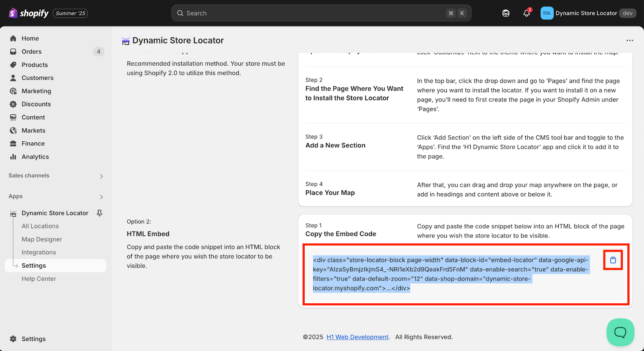Click the 'HTML Embed' heading
Screen dimensions: 644x351
pyautogui.click(x=148, y=234)
